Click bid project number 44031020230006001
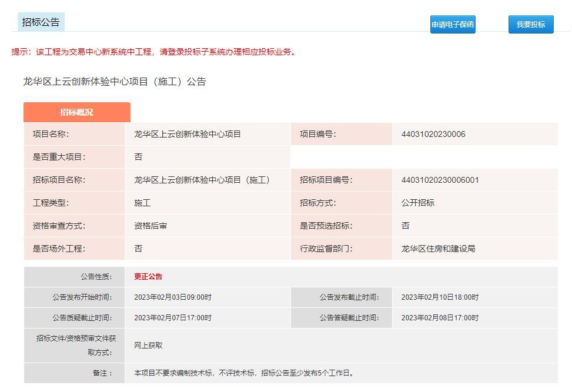 (440, 180)
